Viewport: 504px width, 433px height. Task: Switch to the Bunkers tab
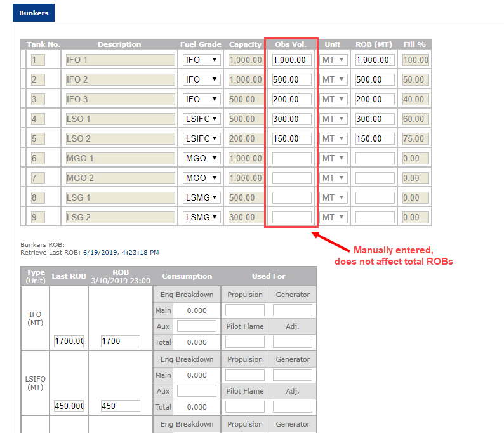34,13
